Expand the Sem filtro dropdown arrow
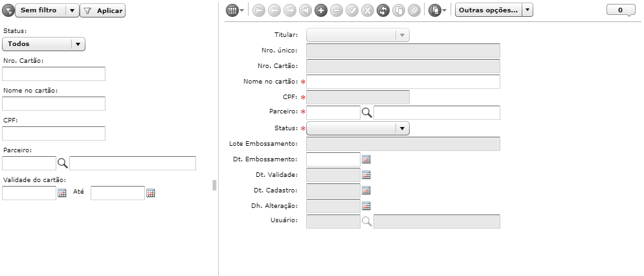 click(72, 11)
